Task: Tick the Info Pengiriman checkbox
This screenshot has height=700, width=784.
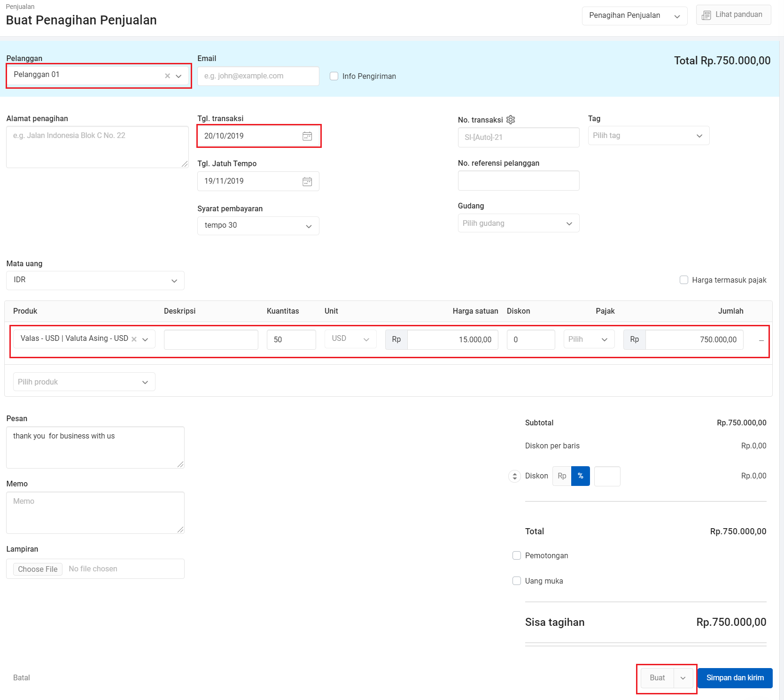Action: (334, 76)
